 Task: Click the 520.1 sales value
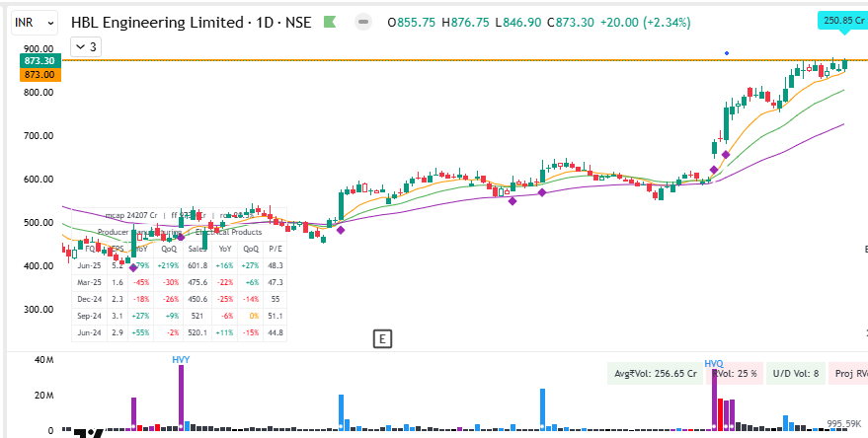pyautogui.click(x=197, y=332)
